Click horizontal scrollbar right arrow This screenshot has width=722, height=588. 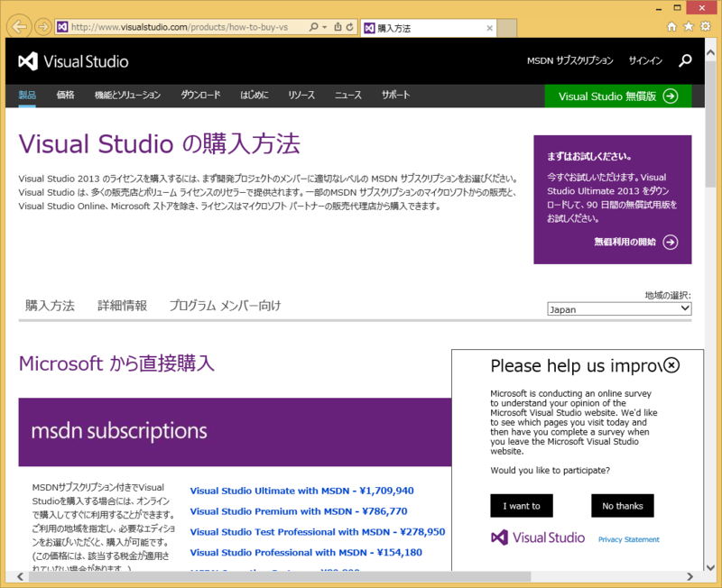[x=690, y=576]
